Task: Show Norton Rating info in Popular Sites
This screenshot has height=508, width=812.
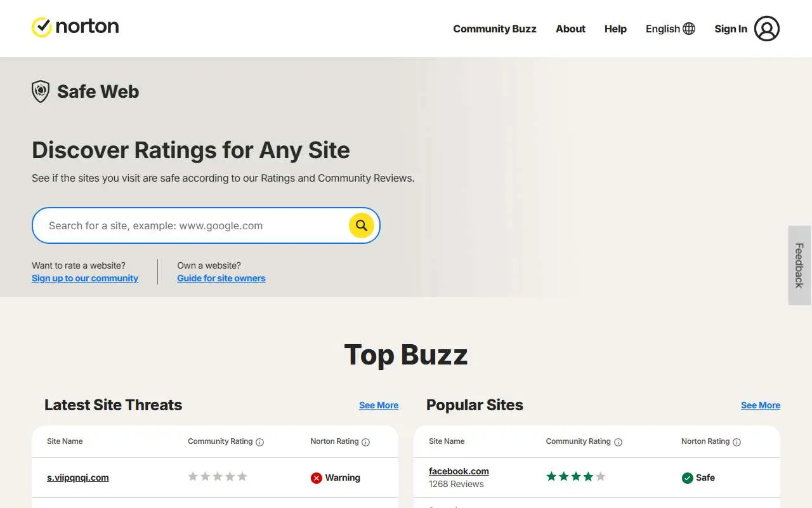Action: click(x=737, y=442)
